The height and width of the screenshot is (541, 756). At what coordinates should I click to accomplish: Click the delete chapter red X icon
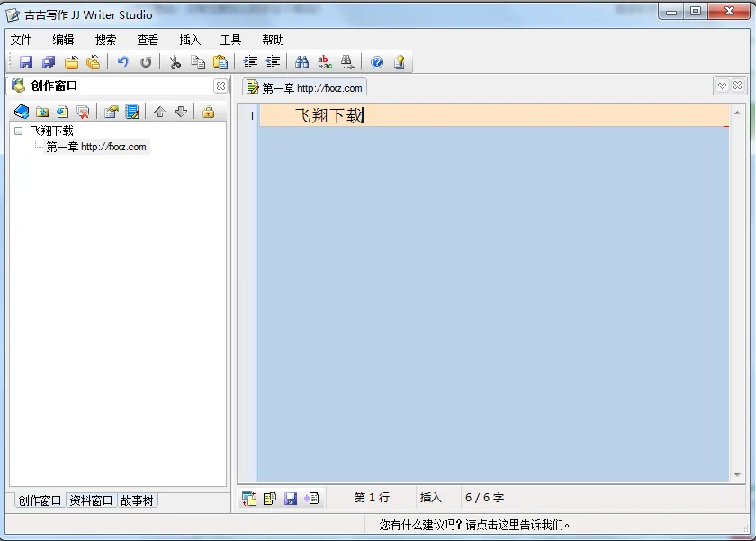[x=83, y=112]
